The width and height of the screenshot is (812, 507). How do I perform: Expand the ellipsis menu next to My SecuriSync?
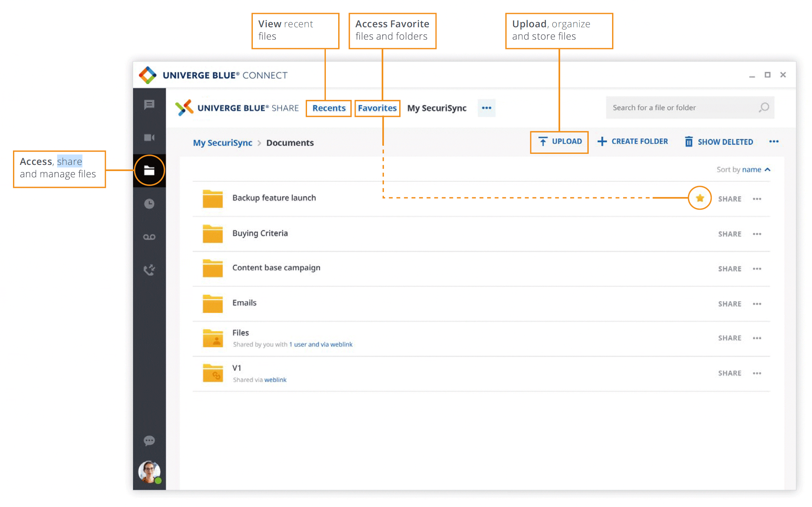[x=486, y=108]
